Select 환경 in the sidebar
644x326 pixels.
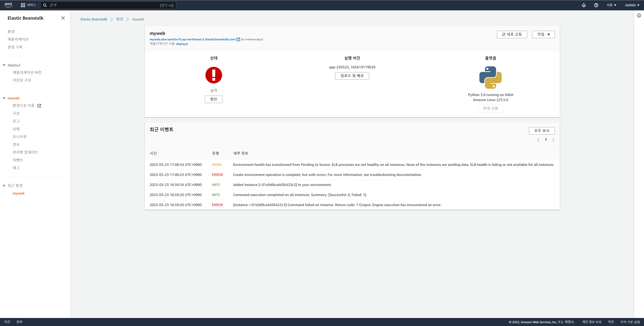coord(11,31)
